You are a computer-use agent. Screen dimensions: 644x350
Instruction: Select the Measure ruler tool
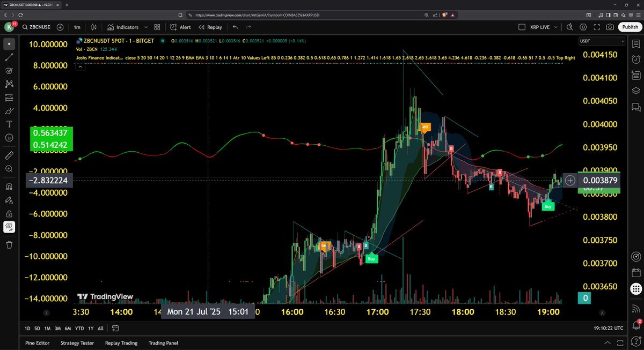pyautogui.click(x=9, y=155)
